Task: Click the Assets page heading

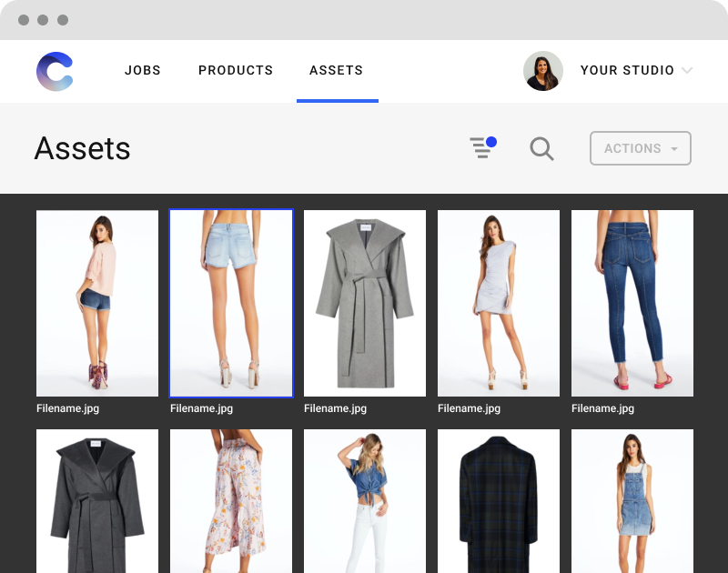Action: pos(82,148)
